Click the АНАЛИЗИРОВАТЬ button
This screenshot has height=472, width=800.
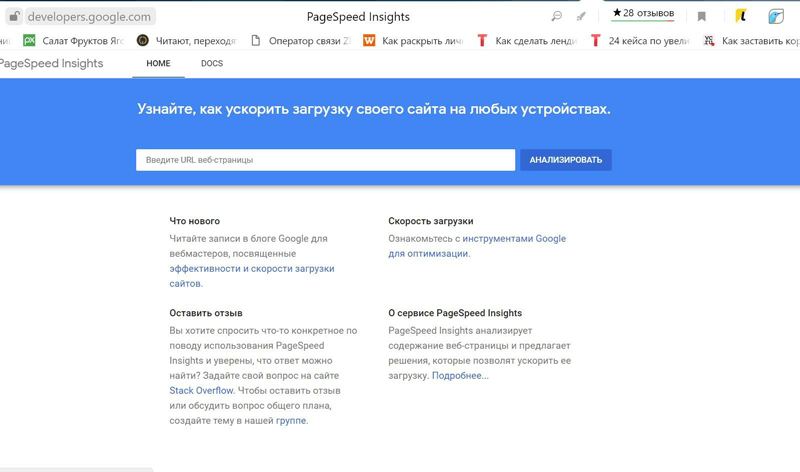[566, 160]
